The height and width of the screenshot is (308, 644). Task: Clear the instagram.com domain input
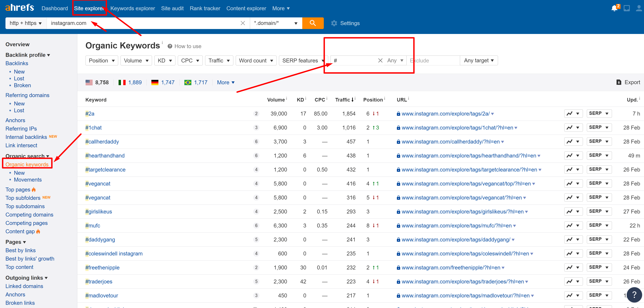point(242,23)
